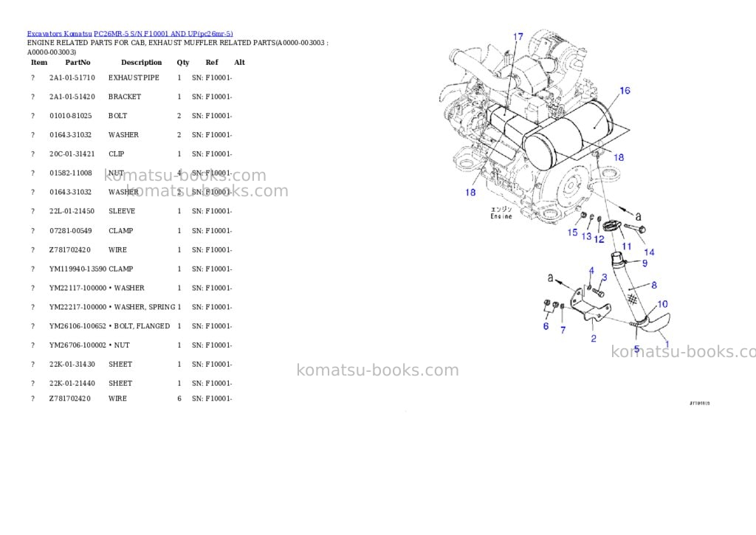The height and width of the screenshot is (535, 756).
Task: Select part number 07281-00549
Action: [x=71, y=231]
